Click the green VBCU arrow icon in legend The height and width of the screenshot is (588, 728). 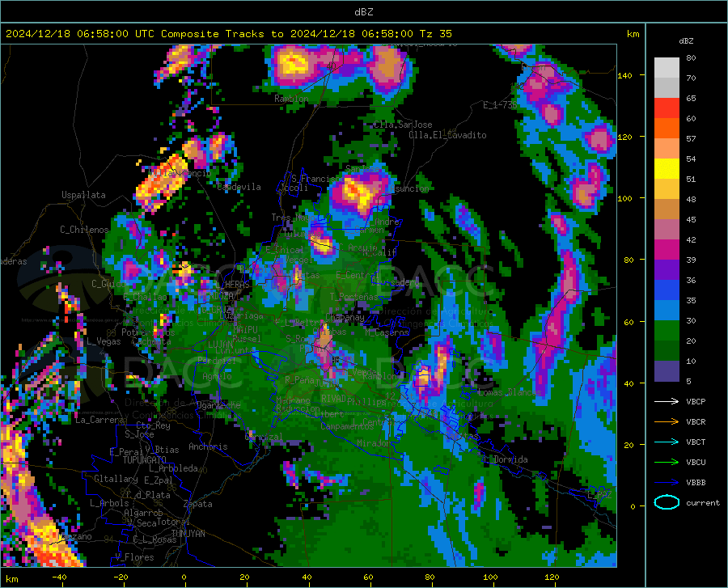coord(667,463)
